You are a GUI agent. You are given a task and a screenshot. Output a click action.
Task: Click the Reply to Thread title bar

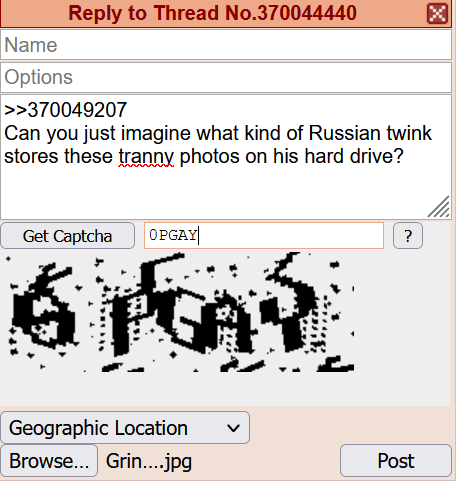(x=213, y=13)
